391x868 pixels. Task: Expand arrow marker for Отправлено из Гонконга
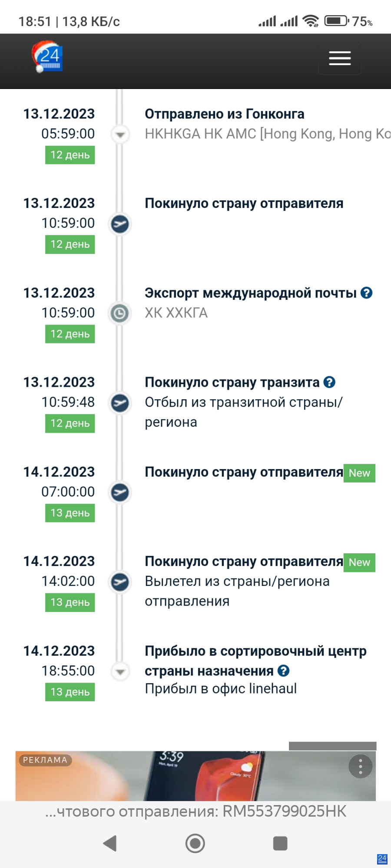[120, 135]
